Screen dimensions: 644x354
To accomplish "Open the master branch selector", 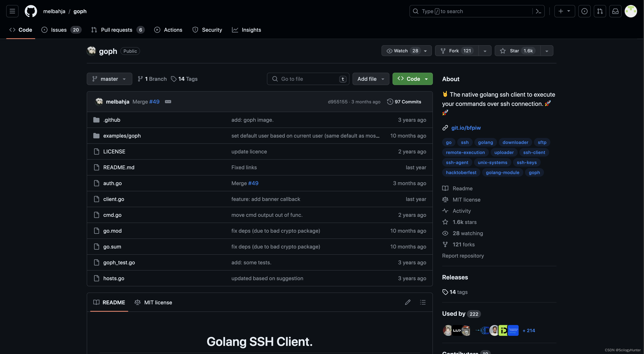I will click(x=109, y=79).
